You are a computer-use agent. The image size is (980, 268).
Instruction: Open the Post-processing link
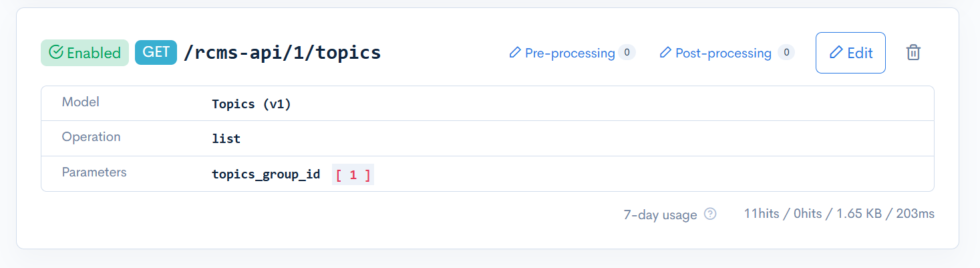pos(723,53)
